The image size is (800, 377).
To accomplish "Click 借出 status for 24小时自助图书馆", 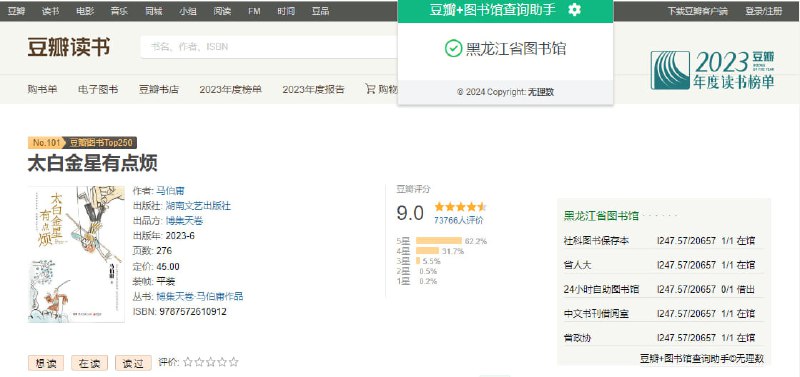I will pos(746,289).
